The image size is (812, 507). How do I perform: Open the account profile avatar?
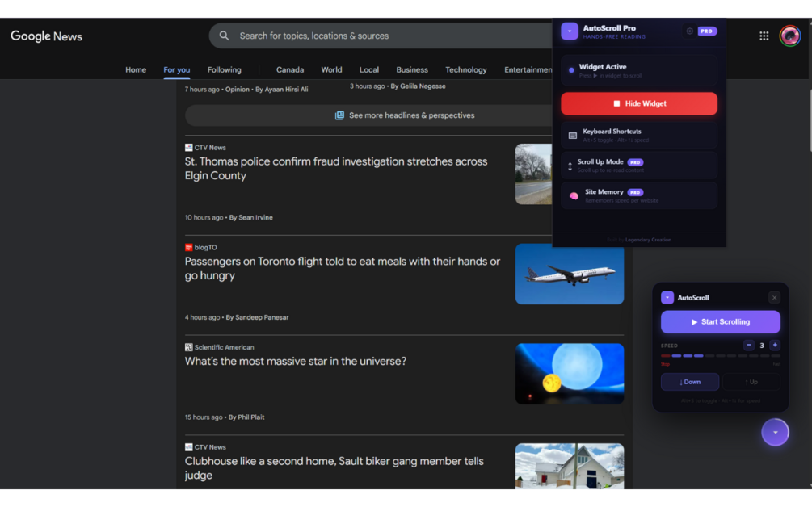pyautogui.click(x=789, y=36)
